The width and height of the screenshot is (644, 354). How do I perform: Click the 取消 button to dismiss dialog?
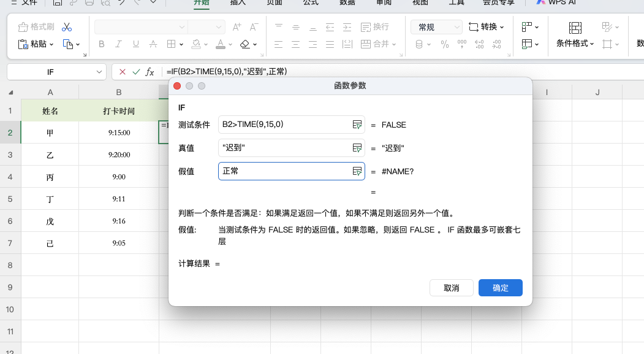(452, 287)
